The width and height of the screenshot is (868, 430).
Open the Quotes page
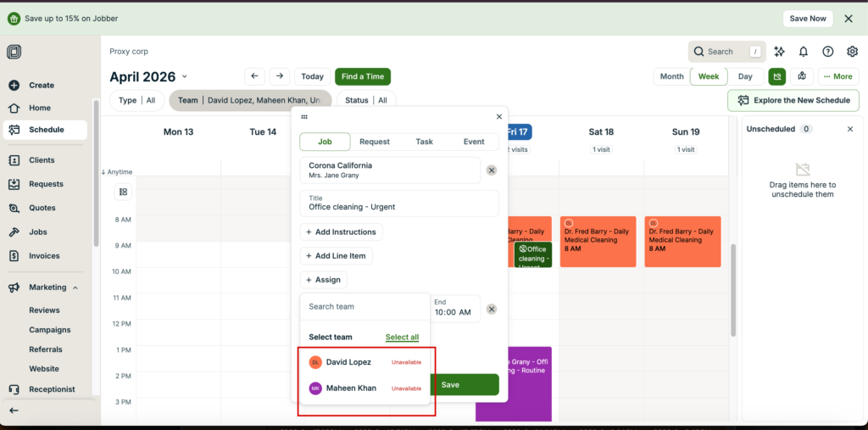coord(44,208)
